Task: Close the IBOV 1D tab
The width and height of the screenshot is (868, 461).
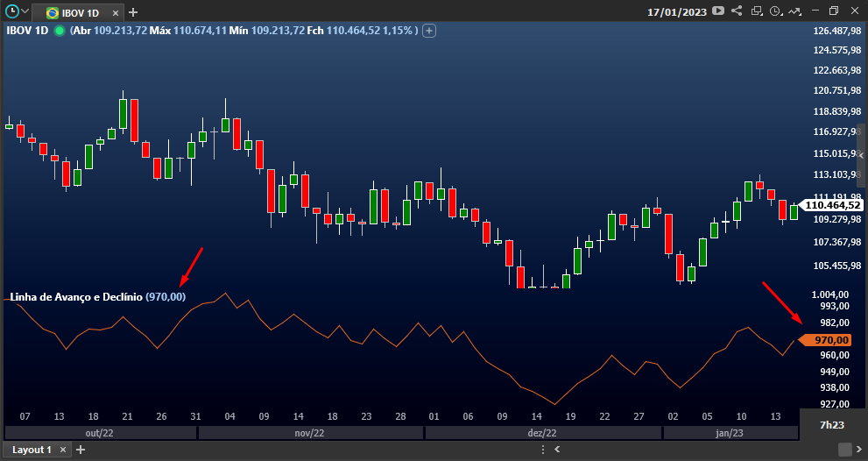Action: 115,13
